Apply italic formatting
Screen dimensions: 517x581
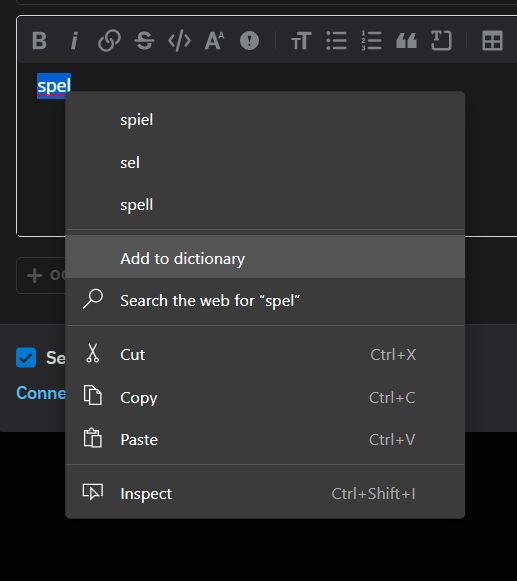(74, 40)
